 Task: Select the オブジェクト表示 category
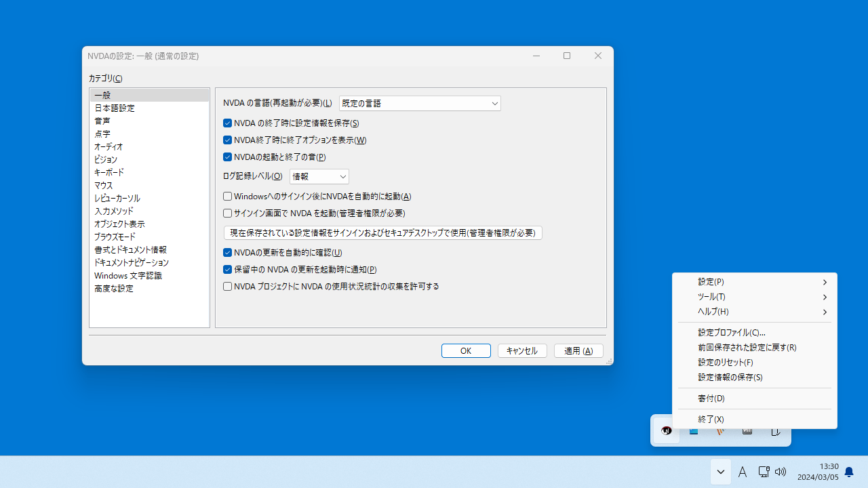click(x=149, y=224)
